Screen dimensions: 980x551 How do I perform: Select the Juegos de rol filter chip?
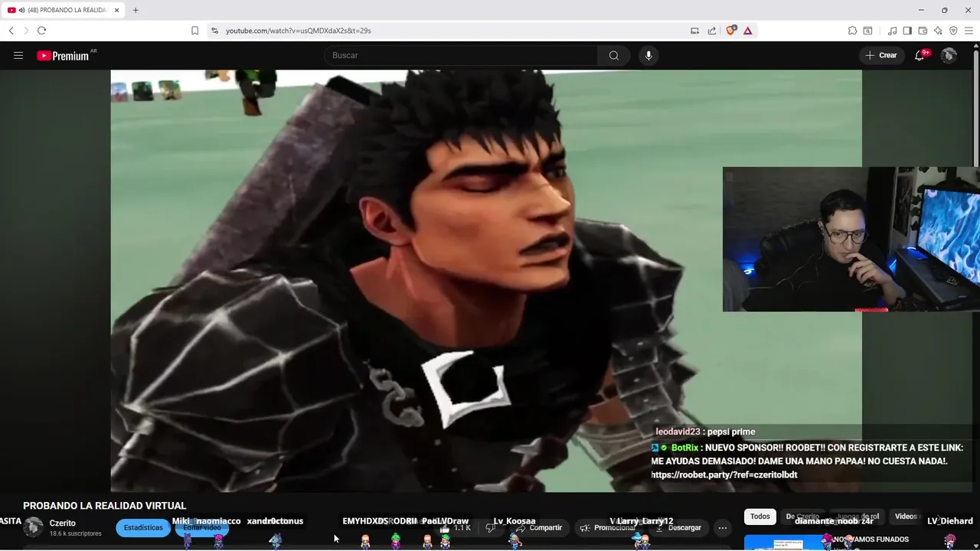point(858,517)
